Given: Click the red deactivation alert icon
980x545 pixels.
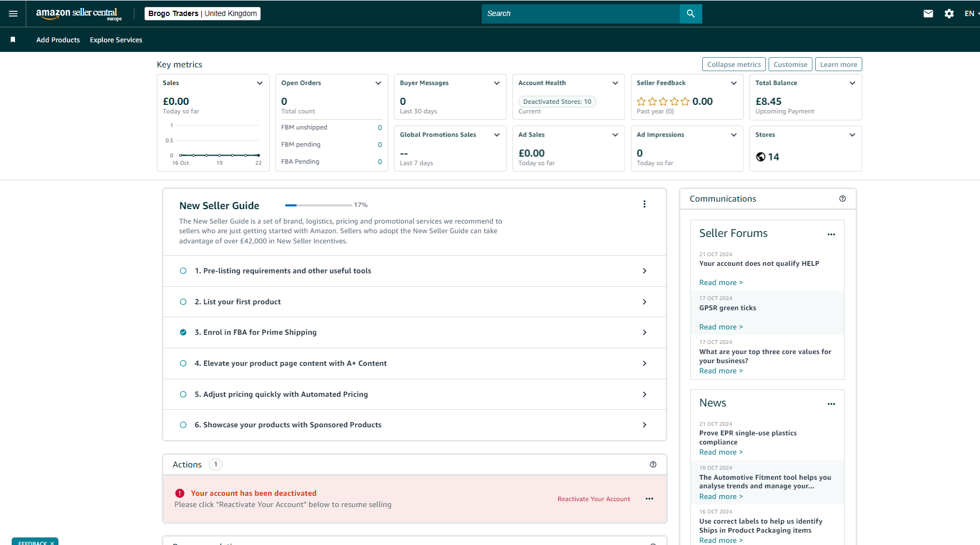Looking at the screenshot, I should 180,493.
